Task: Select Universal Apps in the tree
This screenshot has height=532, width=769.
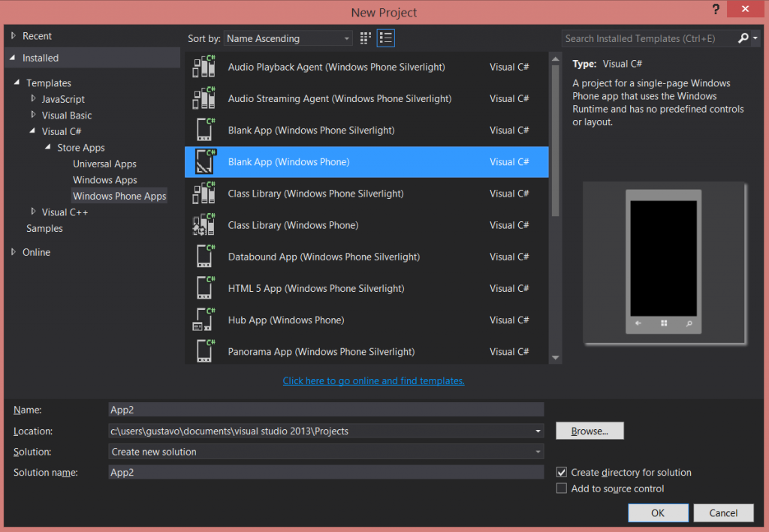Action: click(104, 164)
